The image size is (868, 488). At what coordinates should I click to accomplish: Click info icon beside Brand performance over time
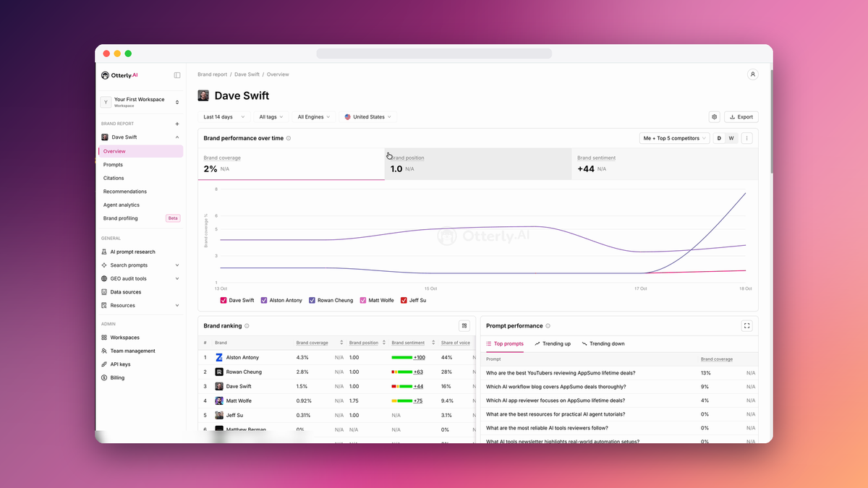coord(289,138)
